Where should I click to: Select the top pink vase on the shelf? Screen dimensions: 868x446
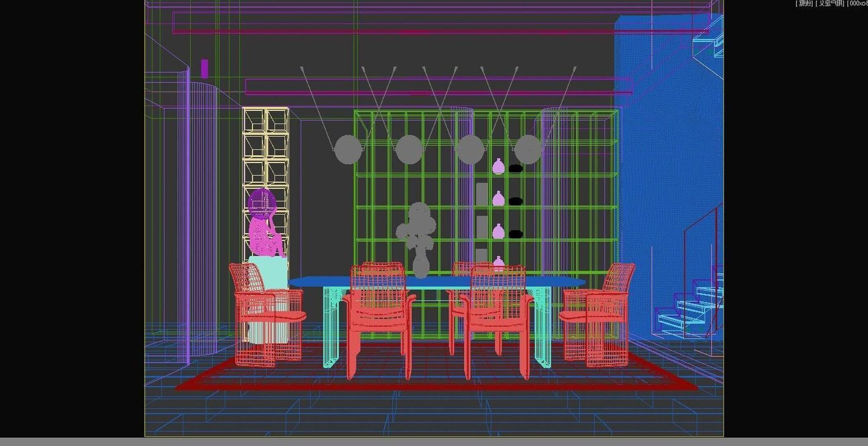pyautogui.click(x=498, y=166)
